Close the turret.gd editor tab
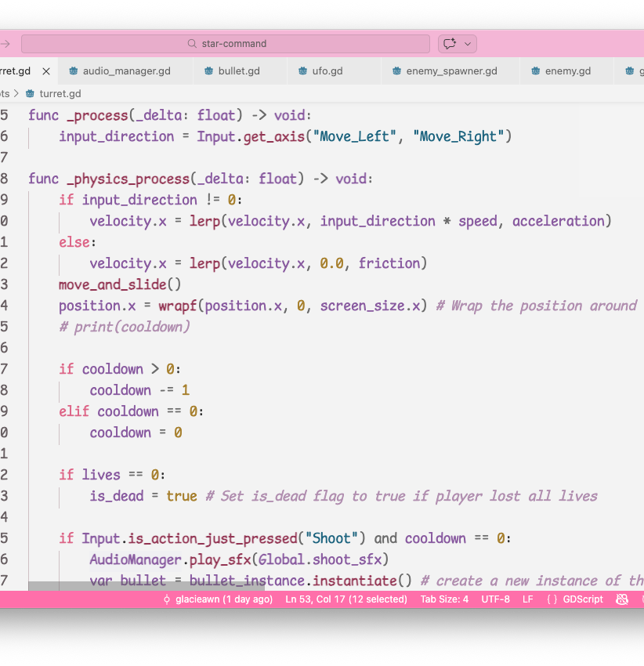This screenshot has height=666, width=644. coord(46,71)
